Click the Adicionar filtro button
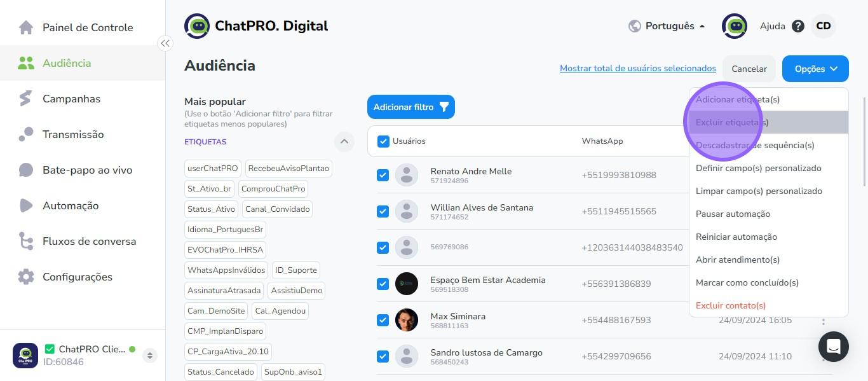The height and width of the screenshot is (381, 868). click(x=411, y=107)
